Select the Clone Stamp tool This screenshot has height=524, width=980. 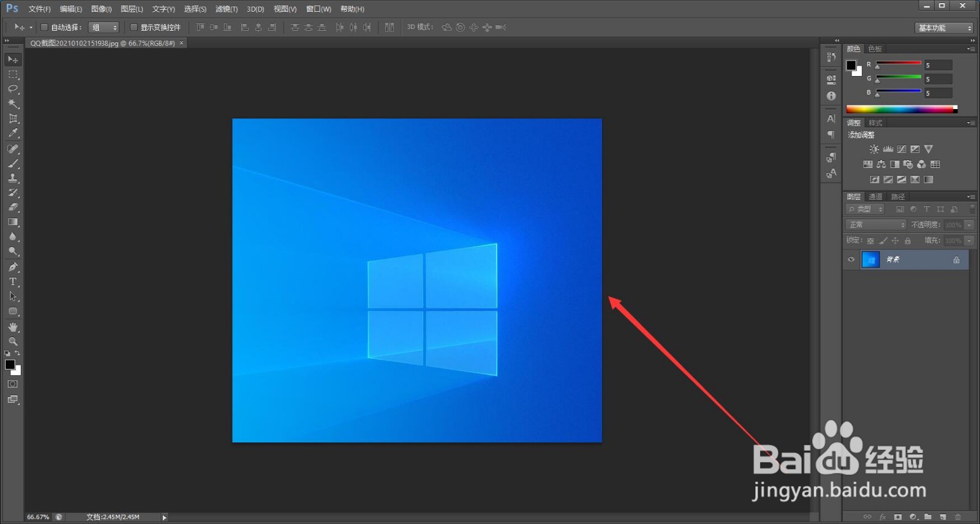(x=13, y=178)
